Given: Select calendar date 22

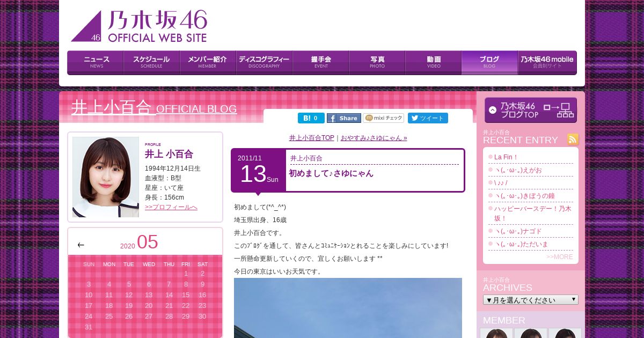Looking at the screenshot, I should pyautogui.click(x=186, y=306).
